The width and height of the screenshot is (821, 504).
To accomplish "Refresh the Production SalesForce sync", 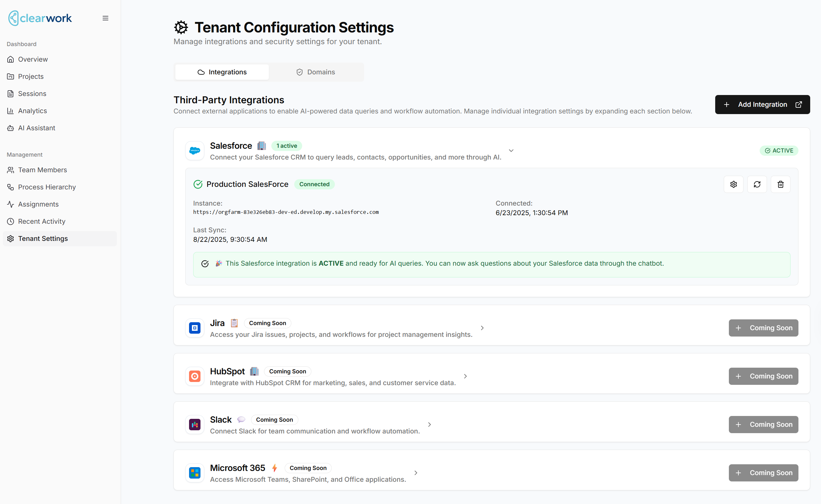I will point(757,184).
